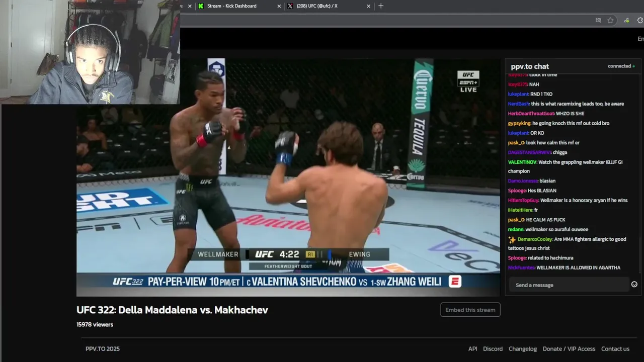Image resolution: width=644 pixels, height=362 pixels.
Task: Open a new browser tab
Action: tap(381, 6)
